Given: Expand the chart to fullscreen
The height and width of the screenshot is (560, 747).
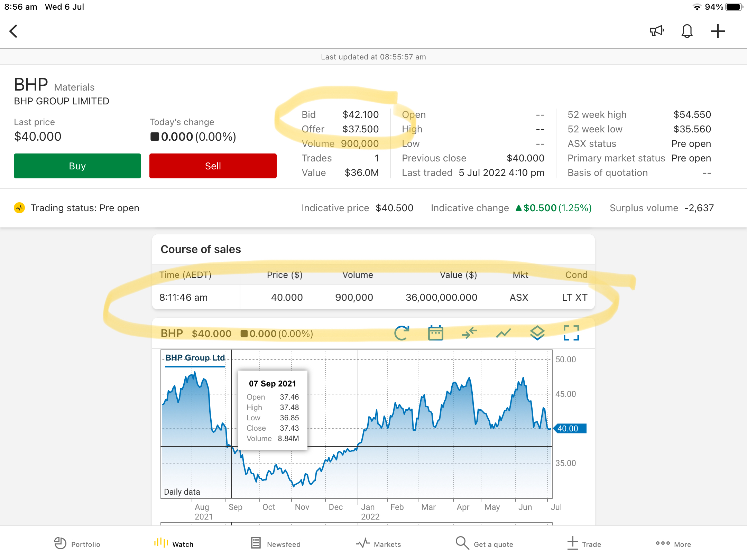Looking at the screenshot, I should click(571, 333).
